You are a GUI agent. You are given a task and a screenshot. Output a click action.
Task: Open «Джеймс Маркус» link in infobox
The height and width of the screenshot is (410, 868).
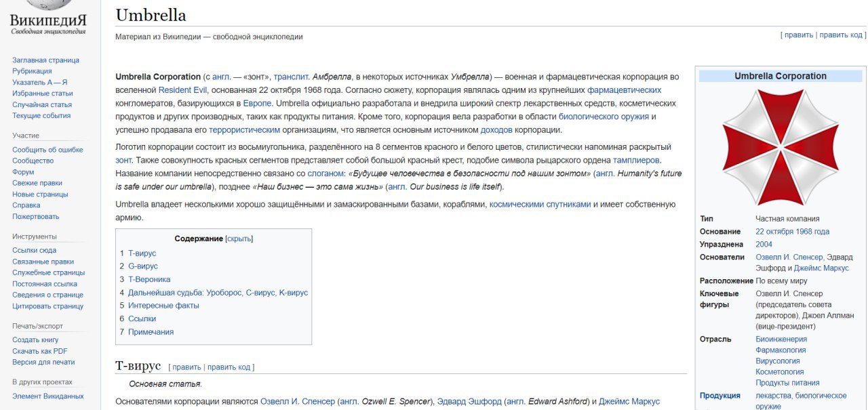coord(821,268)
